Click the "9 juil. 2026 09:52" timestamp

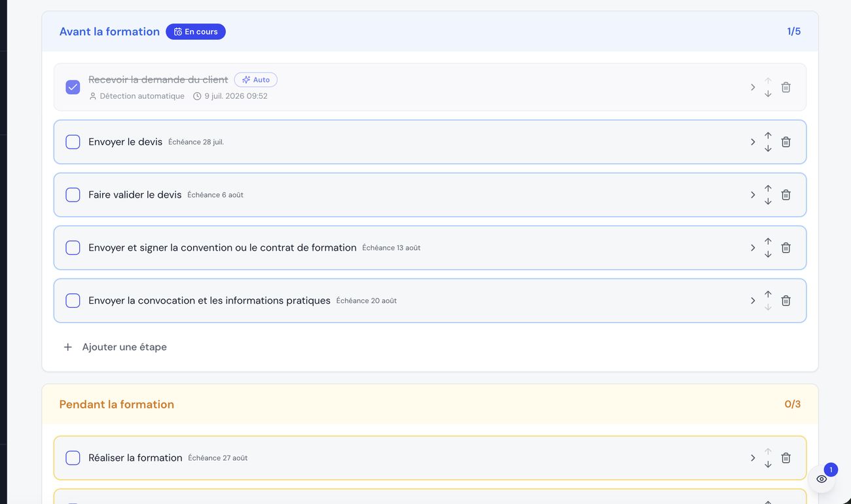(x=236, y=96)
